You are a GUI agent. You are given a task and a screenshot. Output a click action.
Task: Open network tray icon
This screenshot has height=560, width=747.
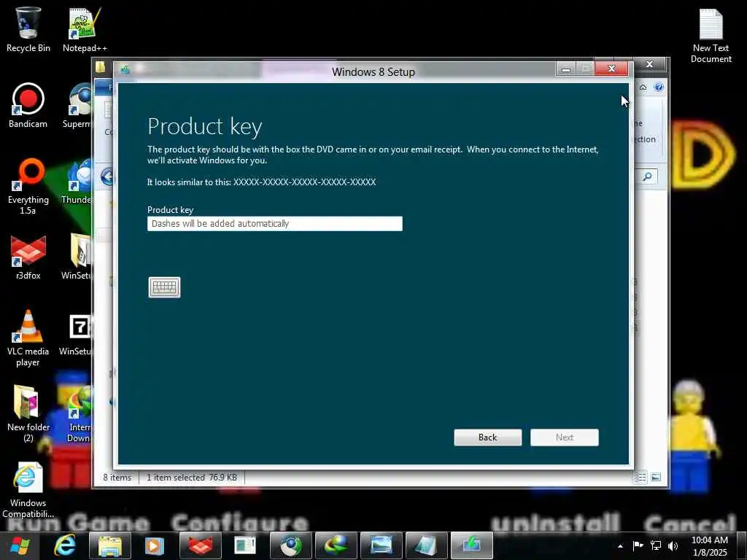point(656,545)
